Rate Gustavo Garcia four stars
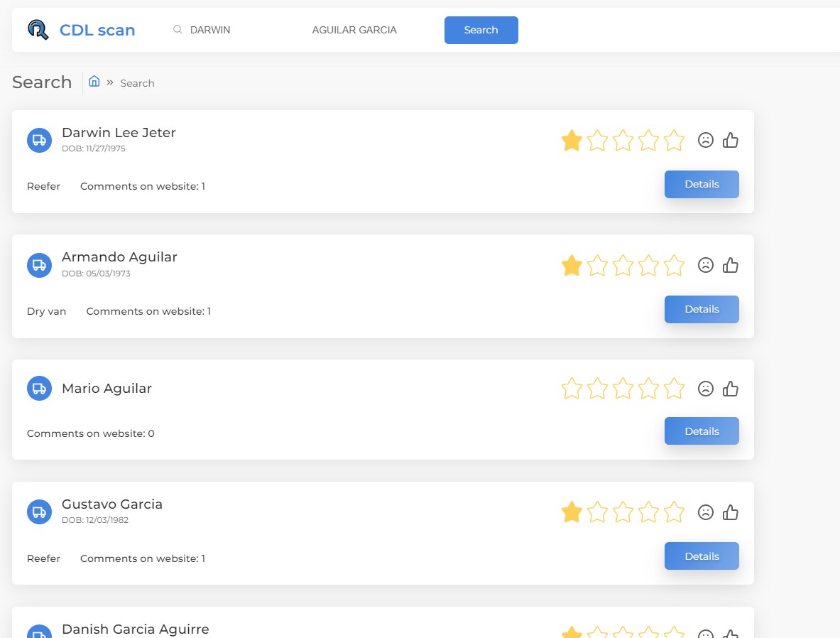 click(648, 512)
